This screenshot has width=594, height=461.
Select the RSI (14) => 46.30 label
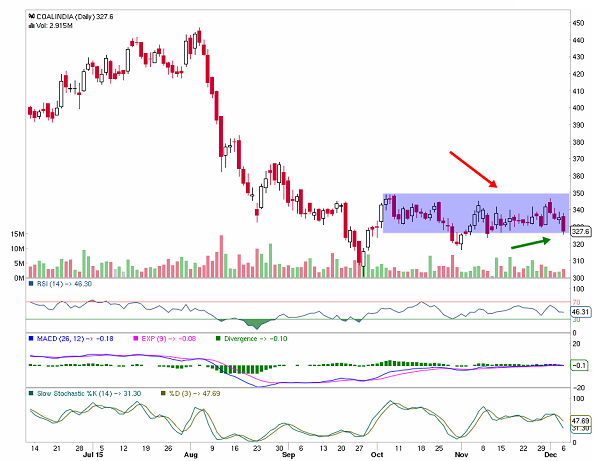(64, 284)
